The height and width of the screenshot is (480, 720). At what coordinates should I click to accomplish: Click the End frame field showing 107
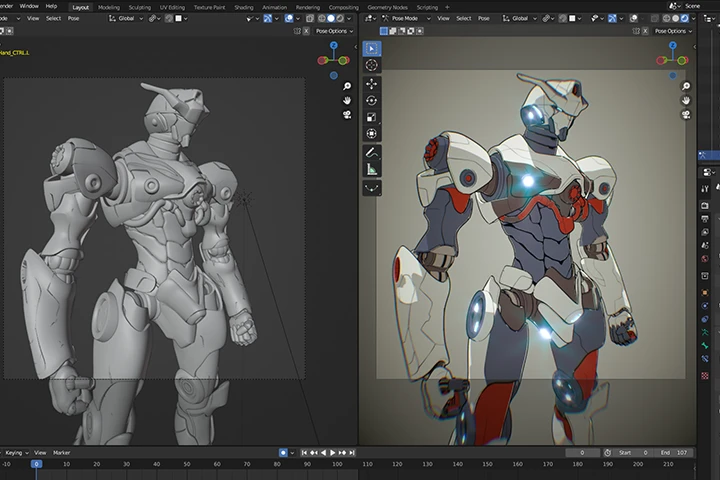tap(674, 453)
